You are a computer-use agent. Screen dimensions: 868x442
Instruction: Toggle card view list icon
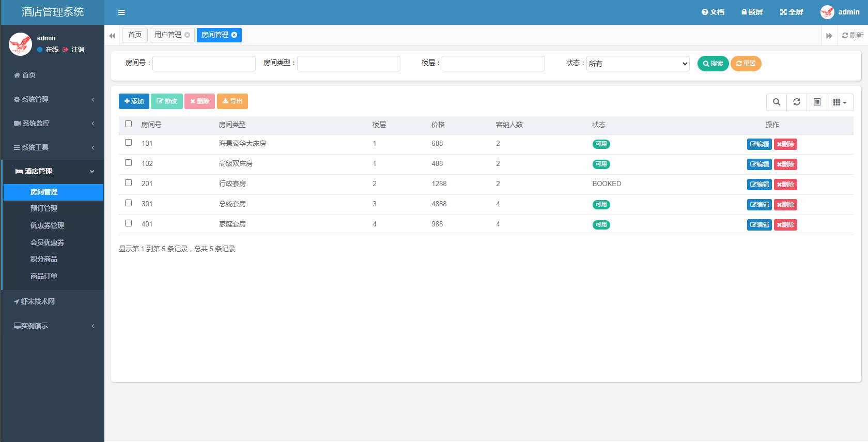pyautogui.click(x=817, y=102)
